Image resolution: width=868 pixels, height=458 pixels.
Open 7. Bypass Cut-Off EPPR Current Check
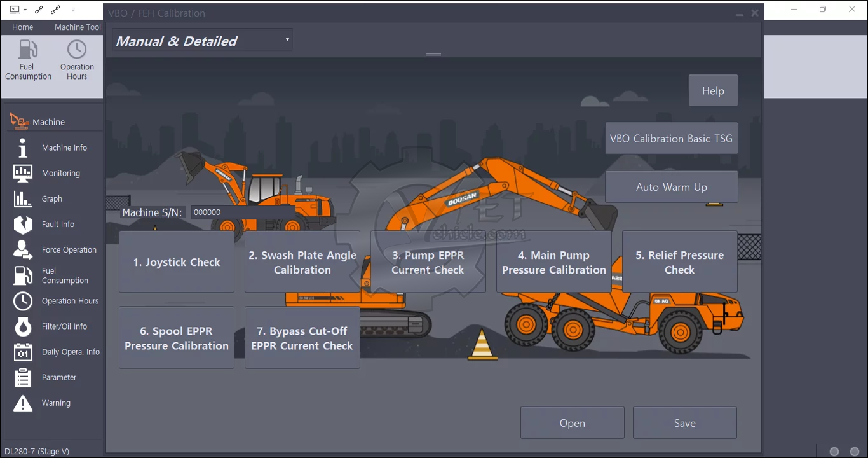pyautogui.click(x=302, y=338)
